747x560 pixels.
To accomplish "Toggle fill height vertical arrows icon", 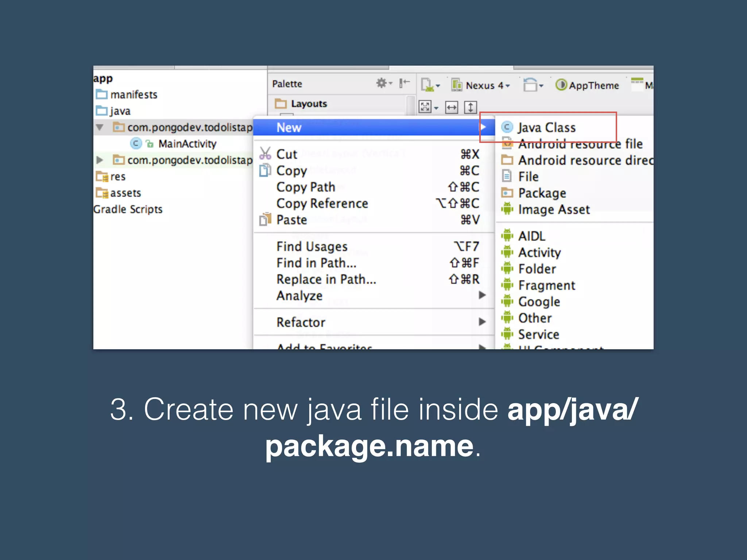I will [x=471, y=107].
